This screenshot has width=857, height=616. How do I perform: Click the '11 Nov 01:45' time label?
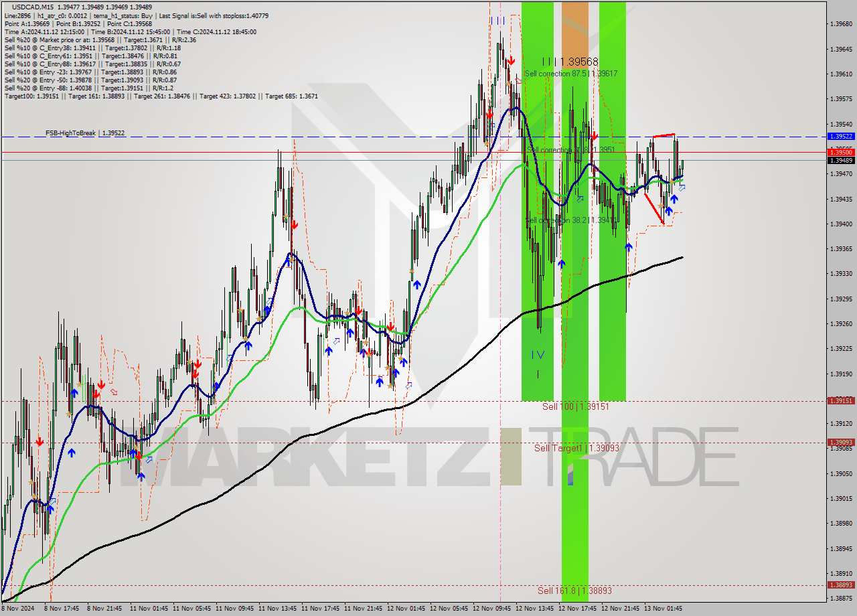click(x=149, y=609)
